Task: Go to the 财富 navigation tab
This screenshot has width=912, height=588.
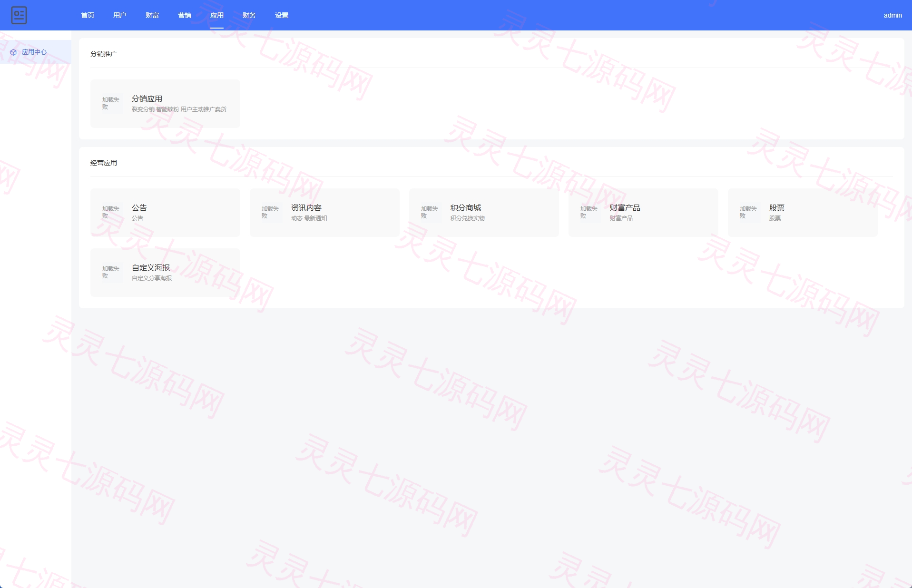Action: (x=152, y=15)
